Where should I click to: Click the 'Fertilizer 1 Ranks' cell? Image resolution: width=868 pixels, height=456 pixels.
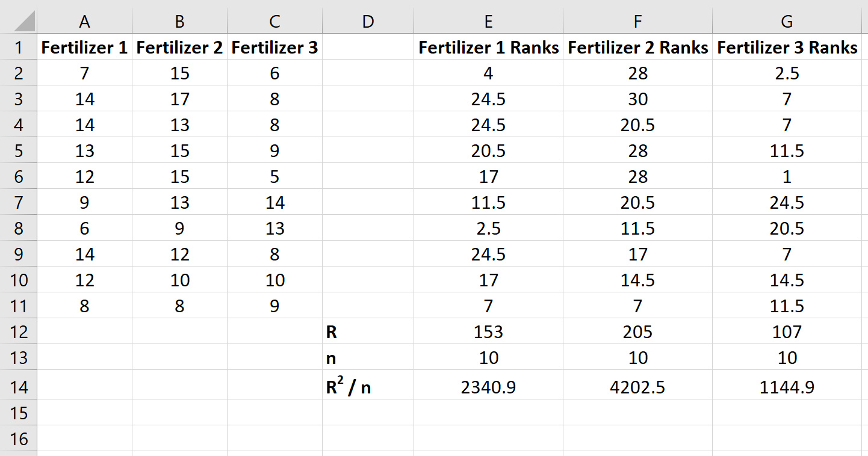pos(489,47)
